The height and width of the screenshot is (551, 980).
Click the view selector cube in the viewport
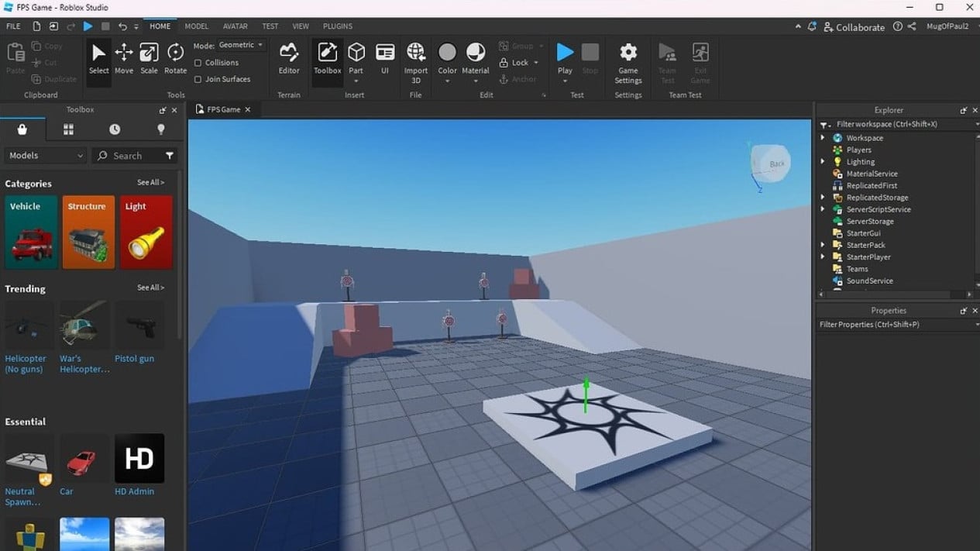[771, 164]
